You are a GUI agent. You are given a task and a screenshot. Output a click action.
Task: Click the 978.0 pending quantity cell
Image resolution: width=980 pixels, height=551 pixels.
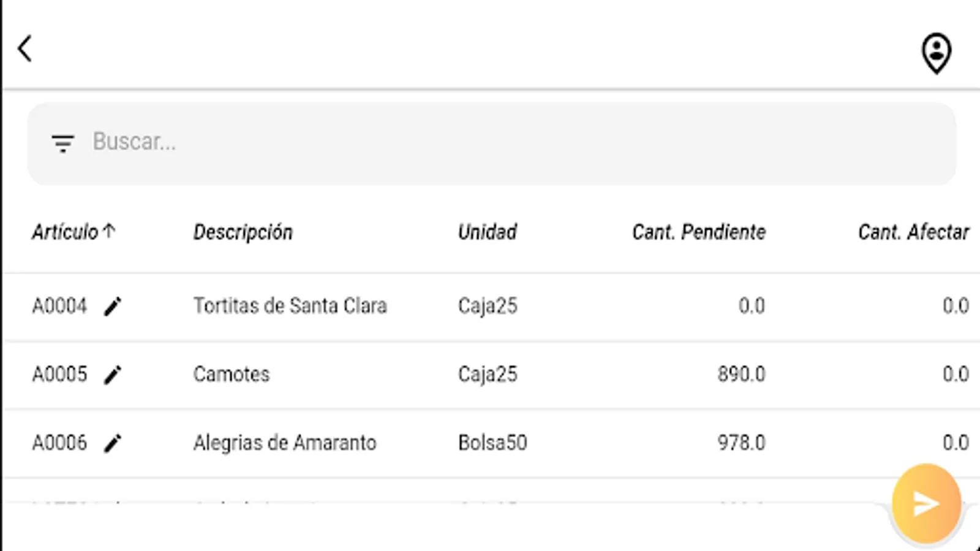pos(741,443)
